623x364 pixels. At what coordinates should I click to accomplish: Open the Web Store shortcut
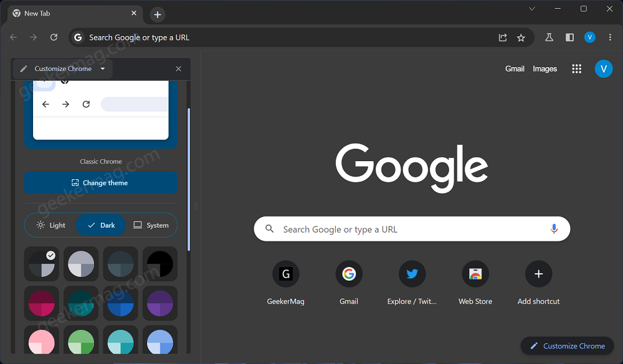(475, 282)
